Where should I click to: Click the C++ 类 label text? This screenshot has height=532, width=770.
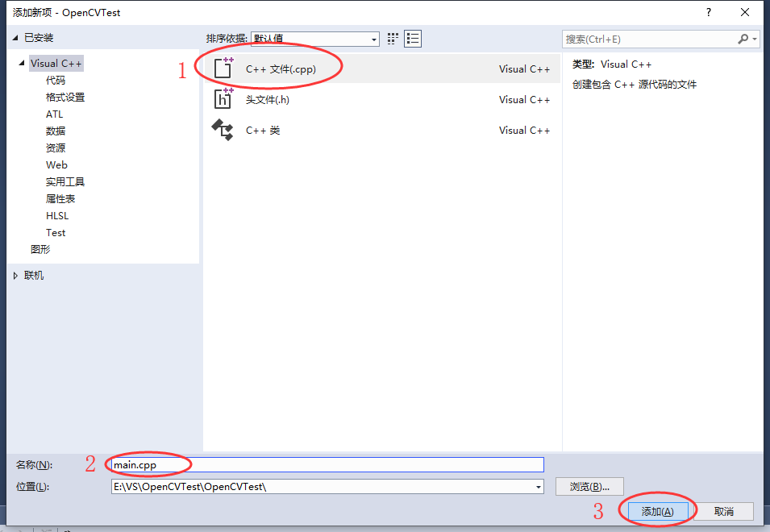[x=263, y=131]
